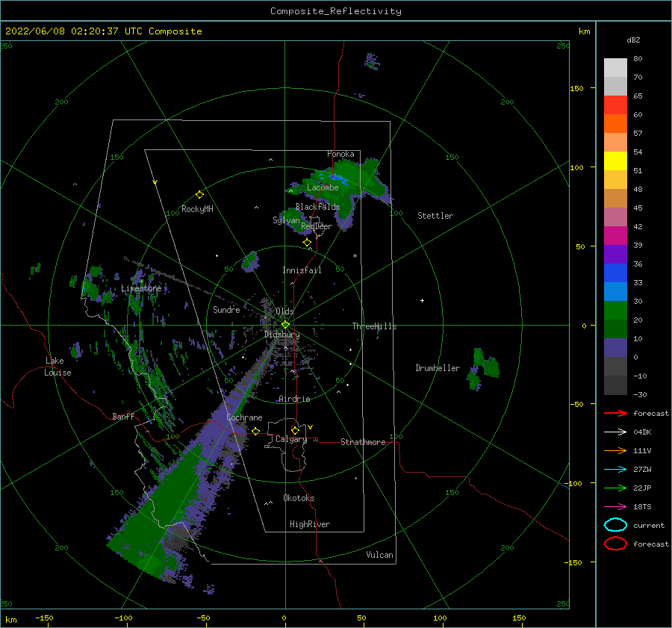This screenshot has width=672, height=628.
Task: Click the white 04DK arrow icon
Action: 615,432
